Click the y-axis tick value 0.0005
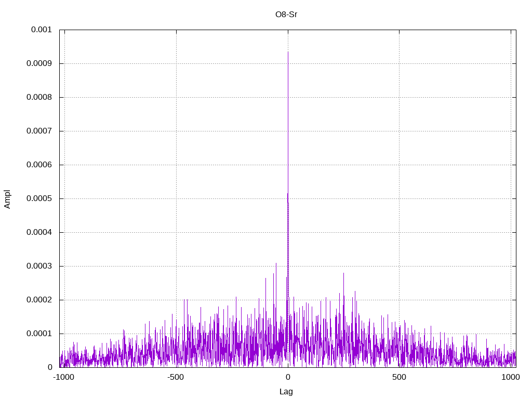 tap(39, 198)
